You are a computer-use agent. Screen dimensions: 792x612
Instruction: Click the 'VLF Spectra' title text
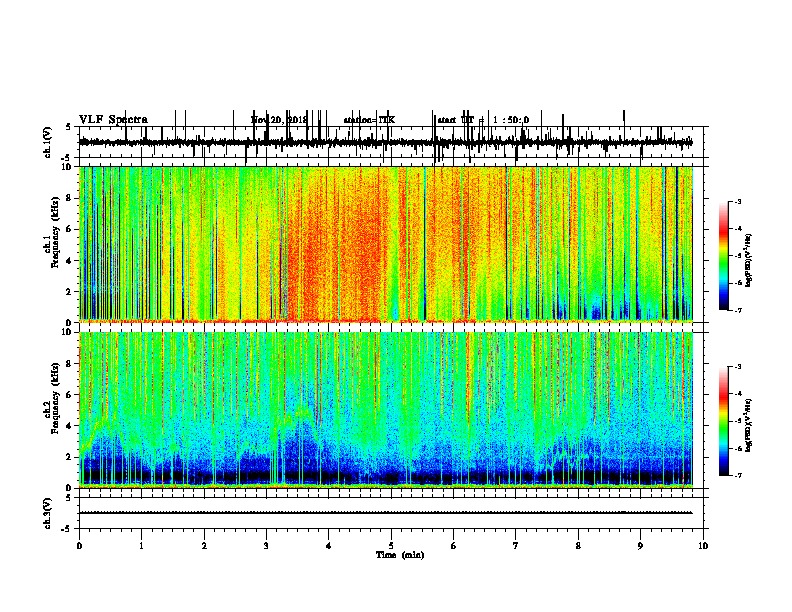[x=113, y=120]
